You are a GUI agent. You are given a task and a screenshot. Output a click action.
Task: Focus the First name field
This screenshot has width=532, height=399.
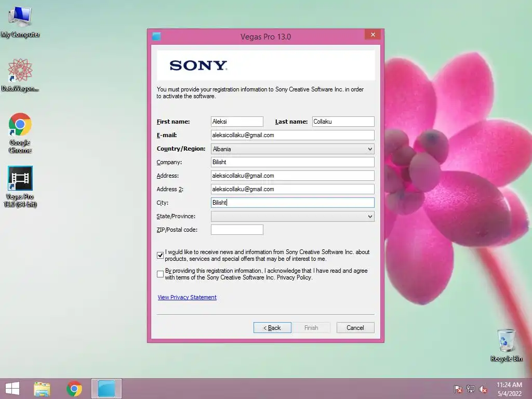click(237, 122)
